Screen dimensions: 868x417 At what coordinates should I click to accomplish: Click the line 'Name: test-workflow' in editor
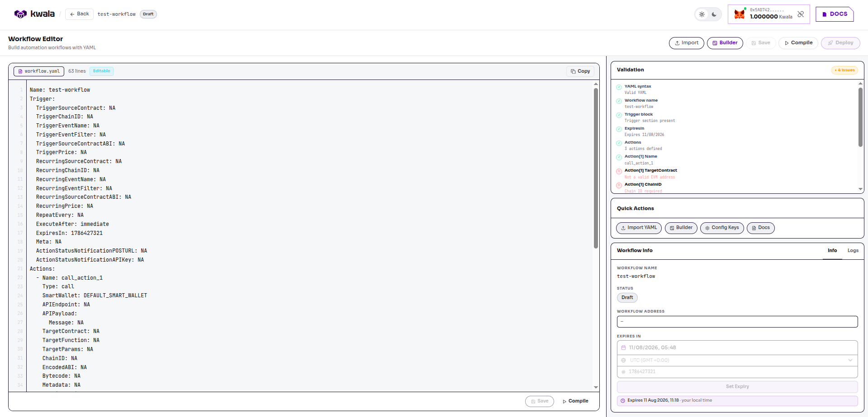(x=60, y=90)
